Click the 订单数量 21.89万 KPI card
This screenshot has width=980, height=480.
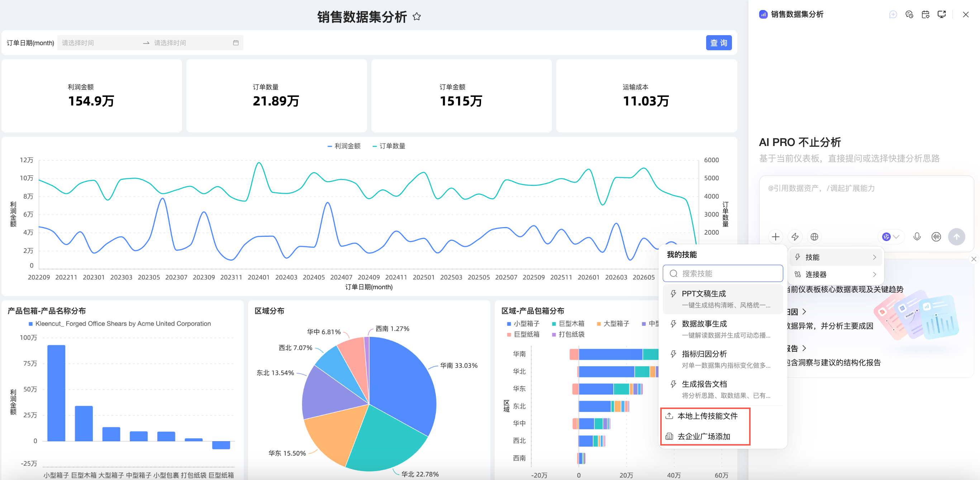(x=277, y=95)
